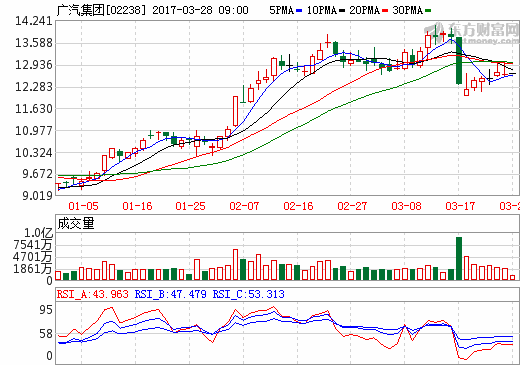The image size is (520, 365).
Task: Click the 03-17 date axis label
Action: pos(460,206)
